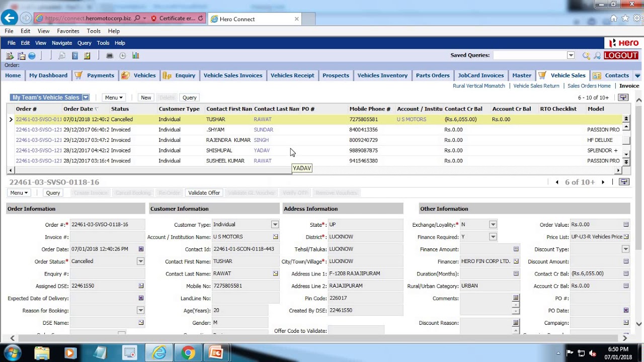Click the LOGOUT button

[x=621, y=55]
